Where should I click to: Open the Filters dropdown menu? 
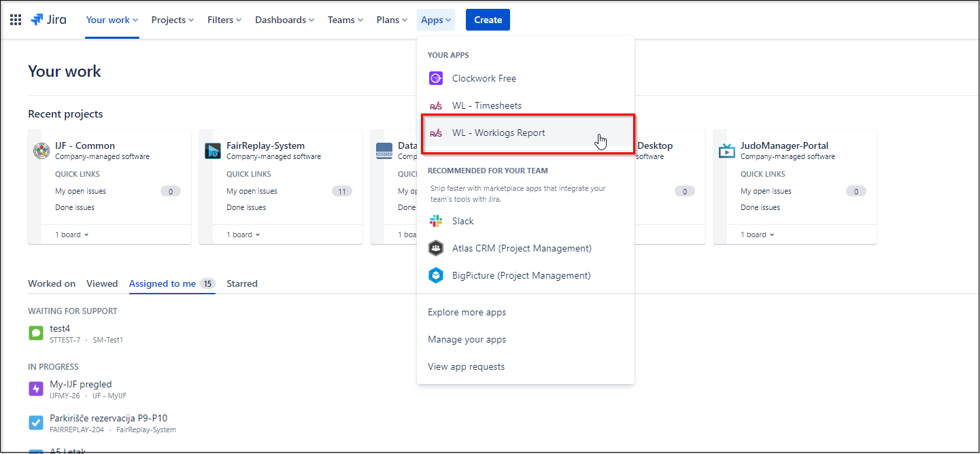(224, 20)
